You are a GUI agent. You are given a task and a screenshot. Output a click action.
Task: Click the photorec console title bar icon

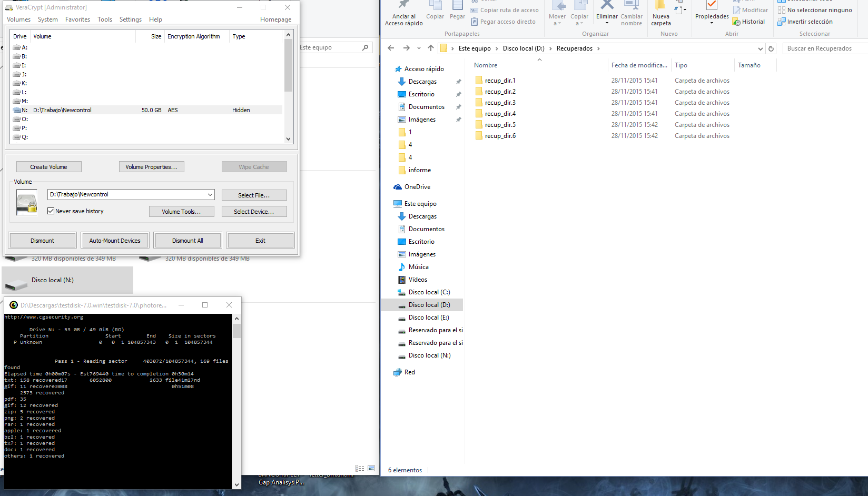click(14, 305)
